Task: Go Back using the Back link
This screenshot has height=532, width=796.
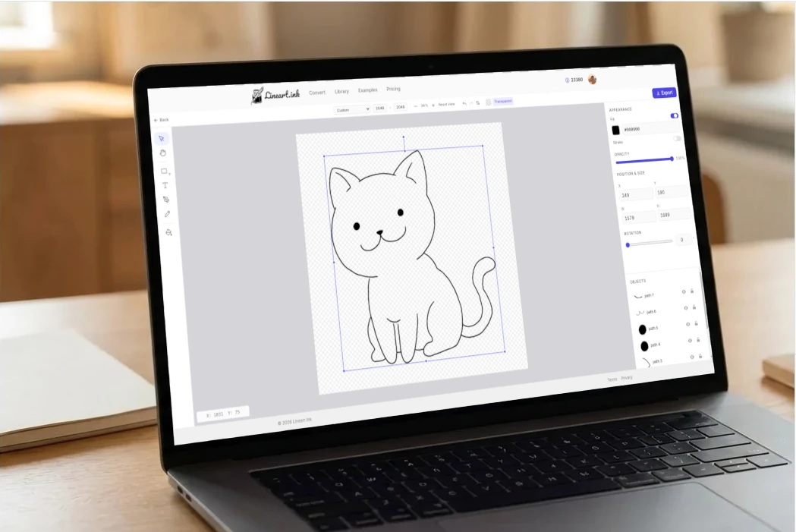Action: [161, 120]
